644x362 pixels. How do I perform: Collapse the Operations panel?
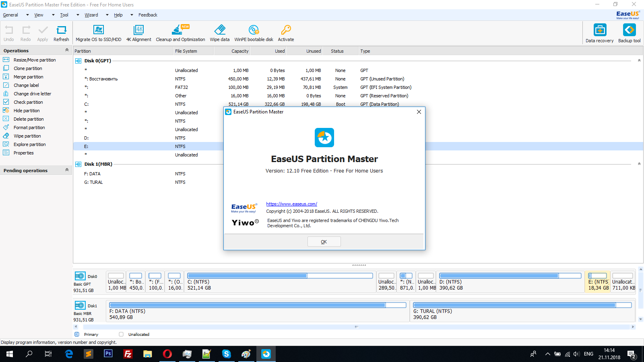pyautogui.click(x=67, y=50)
